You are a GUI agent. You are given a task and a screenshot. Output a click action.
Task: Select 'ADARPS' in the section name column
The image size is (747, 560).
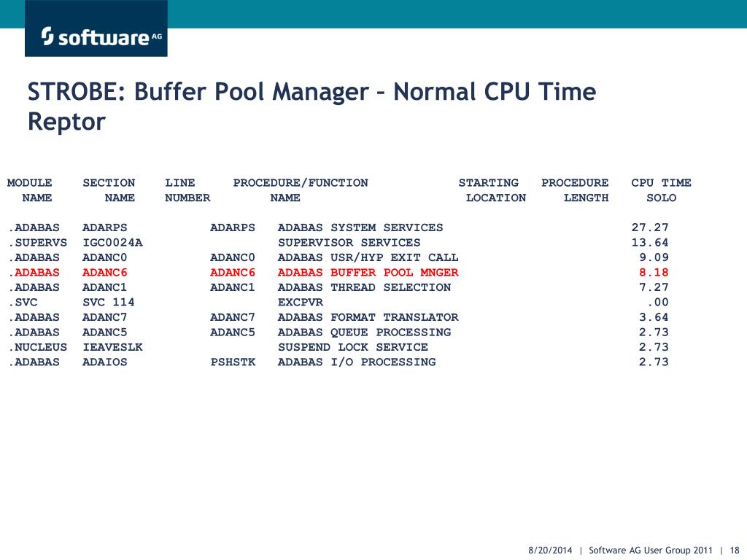(x=105, y=227)
